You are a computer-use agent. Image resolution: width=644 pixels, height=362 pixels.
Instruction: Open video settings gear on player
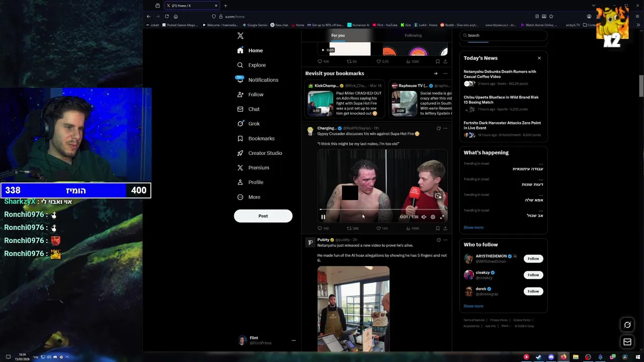pyautogui.click(x=433, y=217)
